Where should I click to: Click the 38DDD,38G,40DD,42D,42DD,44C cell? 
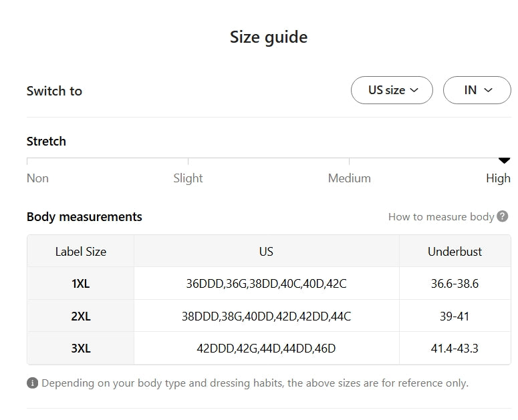[266, 316]
